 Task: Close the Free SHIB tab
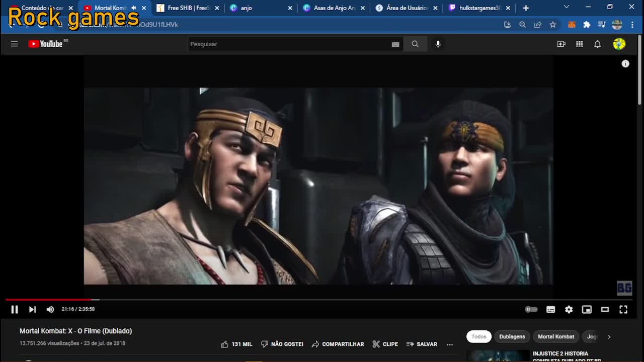tap(217, 8)
